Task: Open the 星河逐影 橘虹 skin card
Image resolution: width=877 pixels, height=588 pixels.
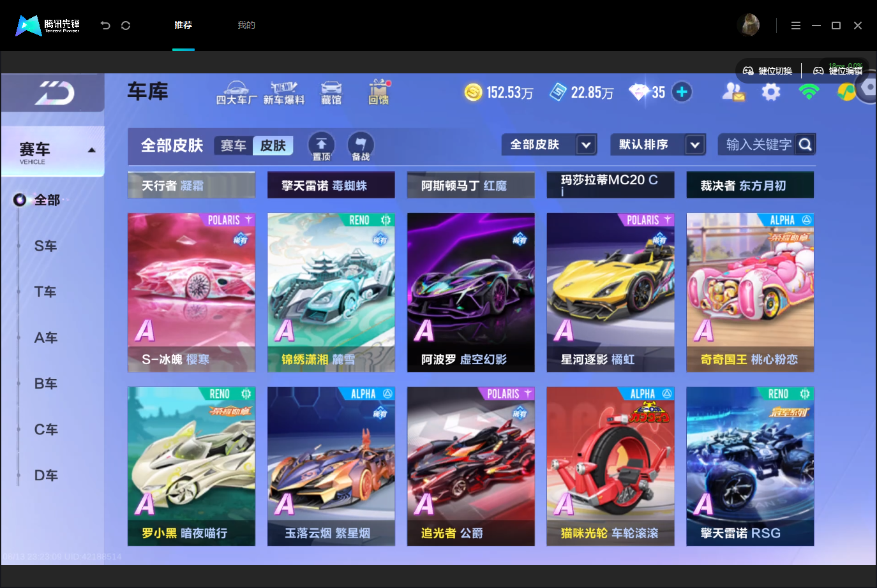Action: click(611, 293)
